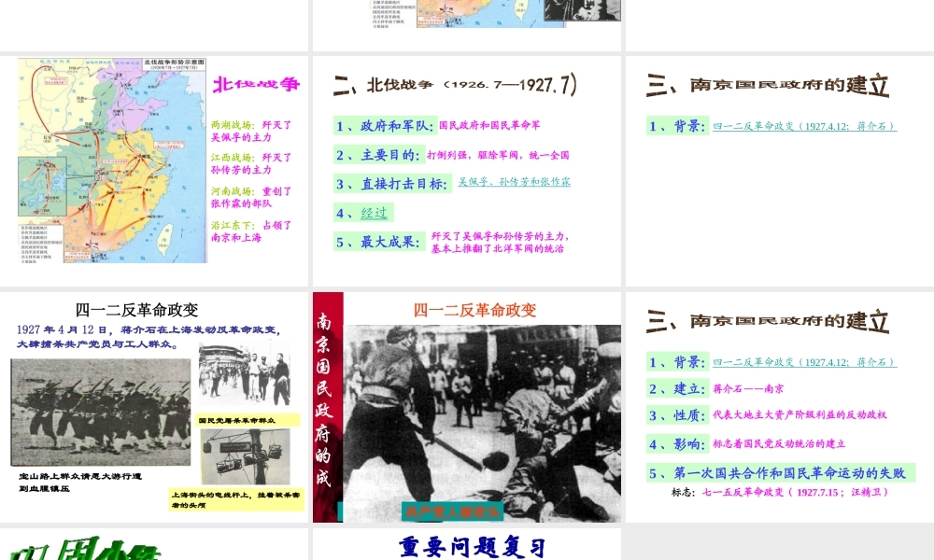Click the blue text starting 1927年4月12日
This screenshot has height=560, width=934.
coord(149,336)
